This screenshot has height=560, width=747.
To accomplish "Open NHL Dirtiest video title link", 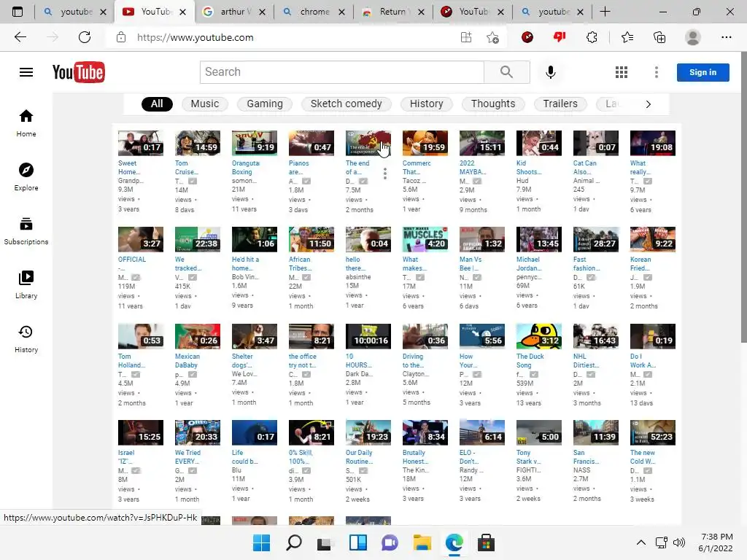I will [x=586, y=360].
